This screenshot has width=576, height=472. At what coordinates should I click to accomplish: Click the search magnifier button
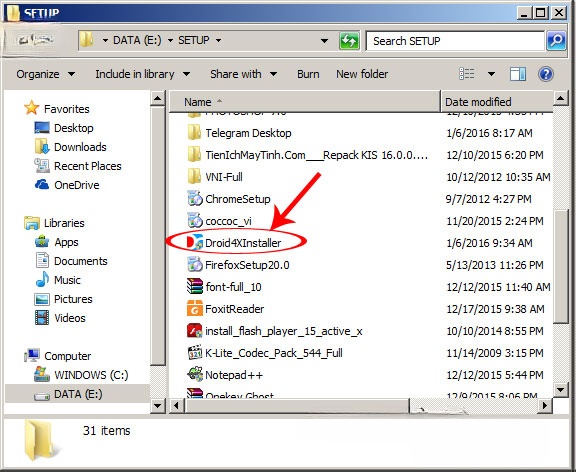556,40
